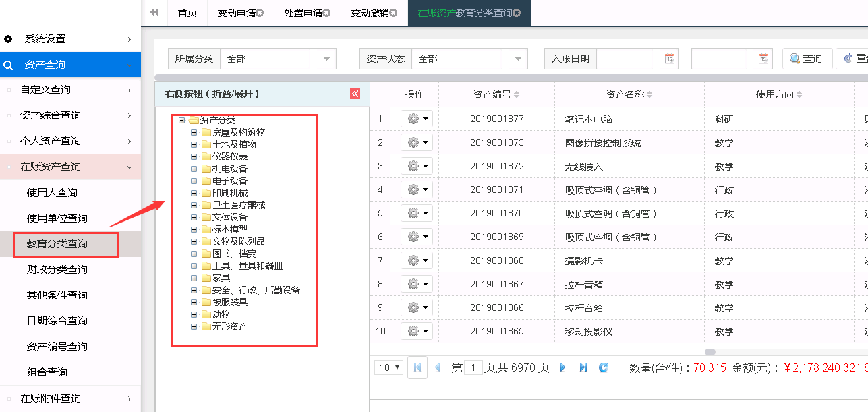Collapse the 资产分类 root node
Viewport: 868px width, 412px height.
coord(182,120)
